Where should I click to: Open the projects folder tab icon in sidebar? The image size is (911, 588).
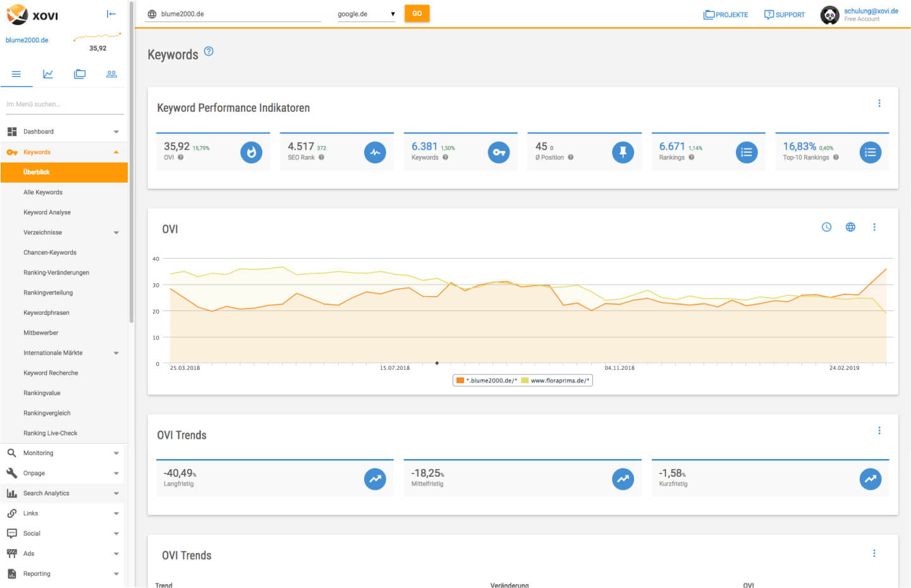point(80,74)
